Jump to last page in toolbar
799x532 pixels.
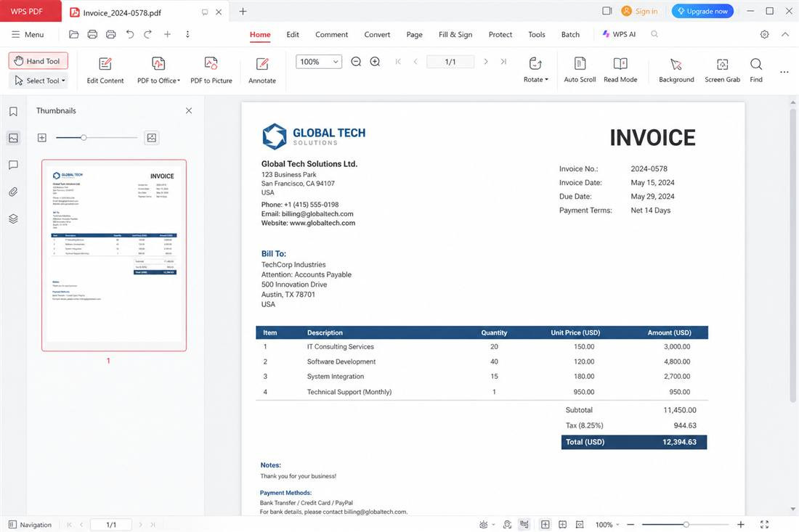pos(503,62)
